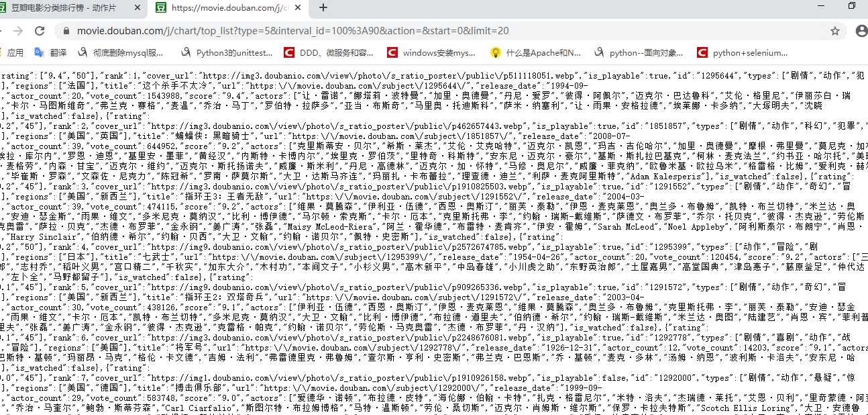Close the movie.douban.com JSON tab
This screenshot has height=415, width=868.
pos(297,7)
